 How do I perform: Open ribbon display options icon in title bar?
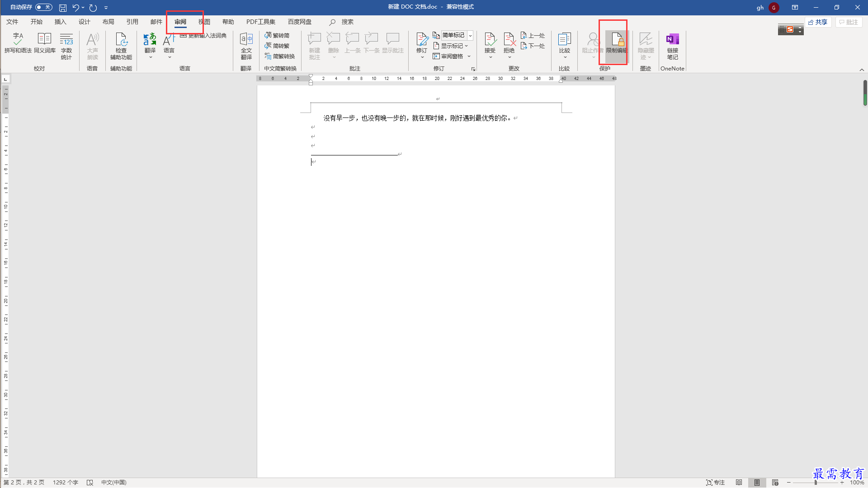pyautogui.click(x=795, y=7)
